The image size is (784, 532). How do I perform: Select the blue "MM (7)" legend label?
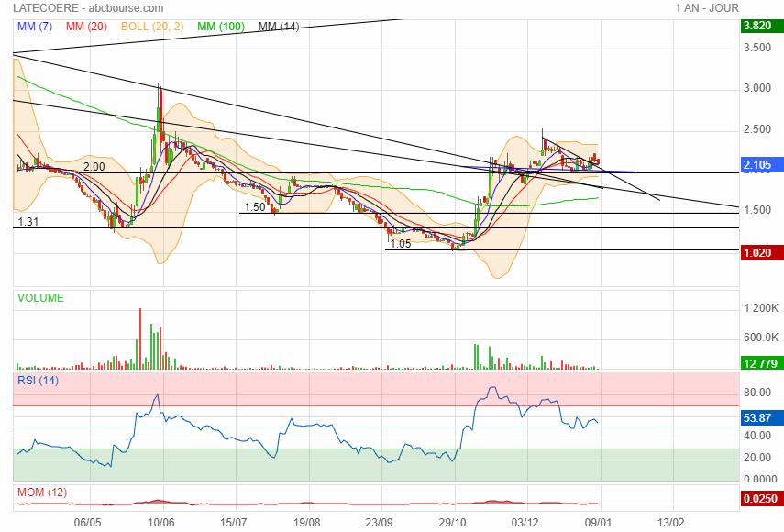pyautogui.click(x=35, y=26)
